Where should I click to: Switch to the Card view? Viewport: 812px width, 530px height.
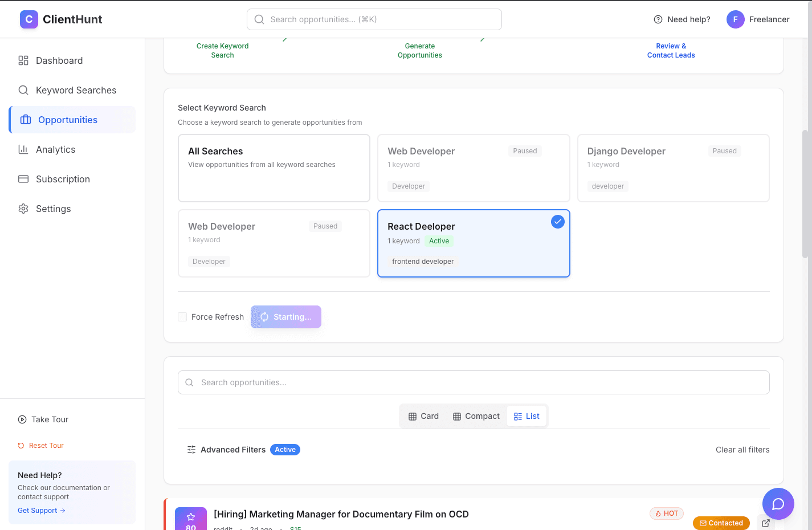coord(423,416)
